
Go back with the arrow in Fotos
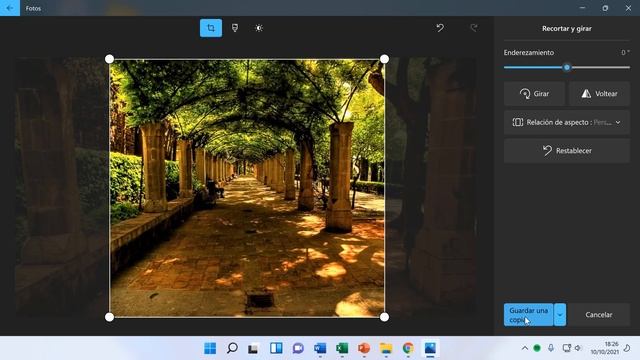click(x=10, y=8)
